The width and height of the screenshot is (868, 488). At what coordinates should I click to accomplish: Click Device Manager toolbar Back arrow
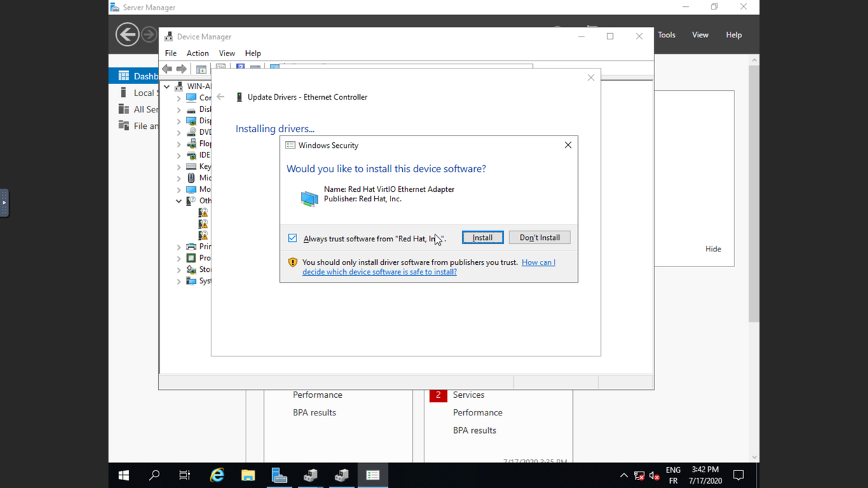[x=167, y=69]
